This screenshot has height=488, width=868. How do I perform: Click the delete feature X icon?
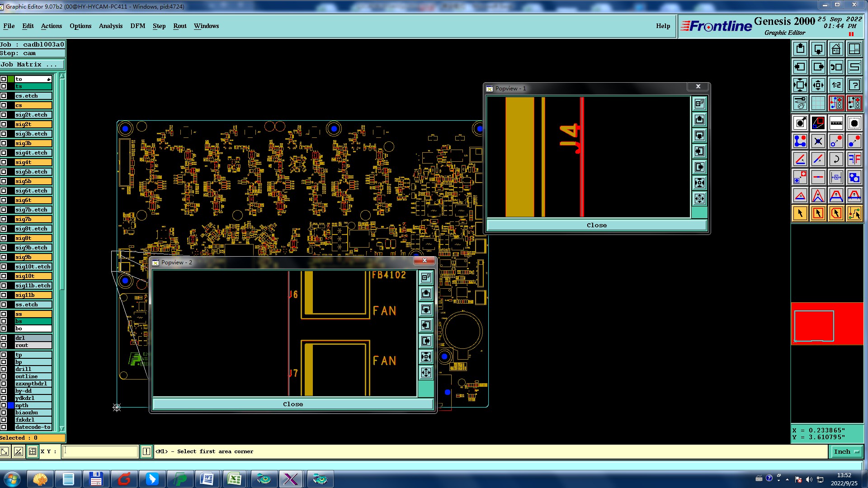[x=818, y=141]
